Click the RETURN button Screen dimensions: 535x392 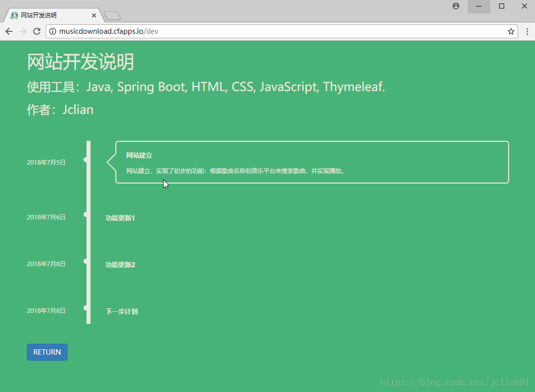[47, 352]
